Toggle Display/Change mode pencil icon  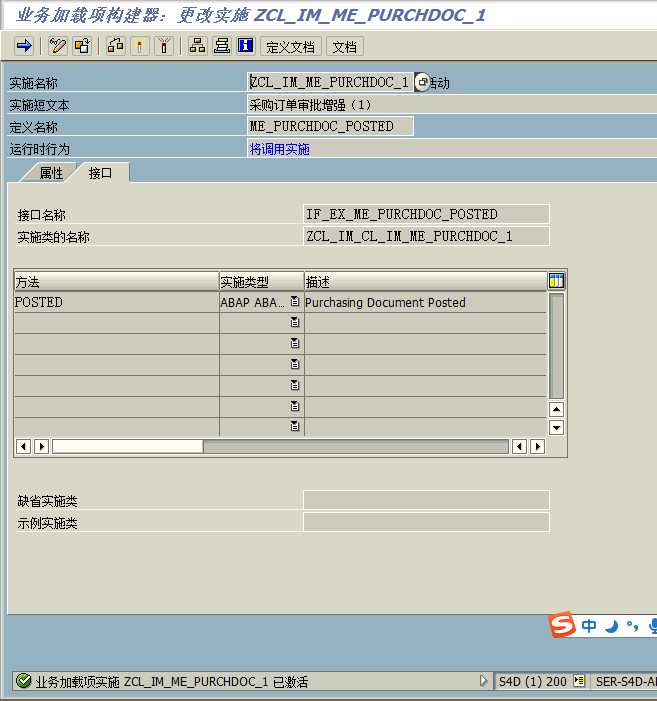tap(57, 46)
